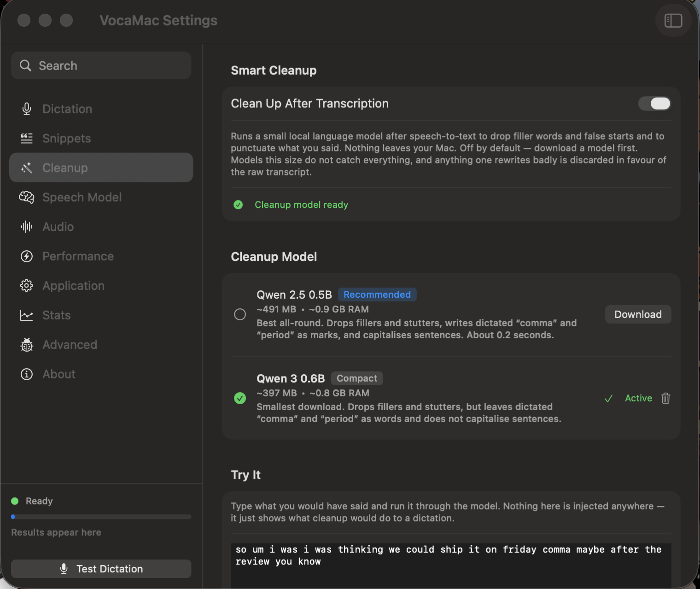Click the Active checkmark icon

coord(608,399)
